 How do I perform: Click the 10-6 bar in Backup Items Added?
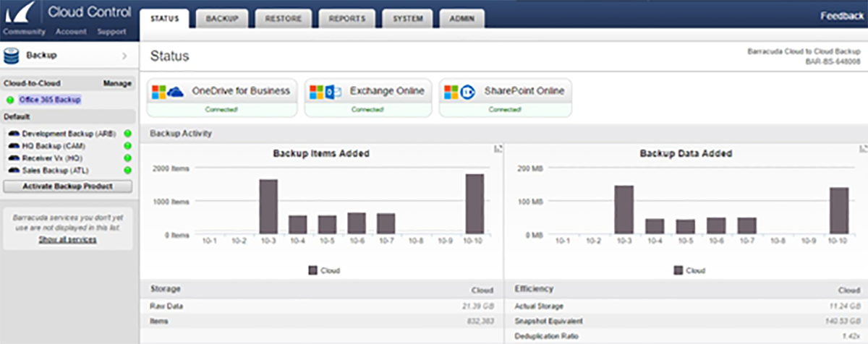357,224
